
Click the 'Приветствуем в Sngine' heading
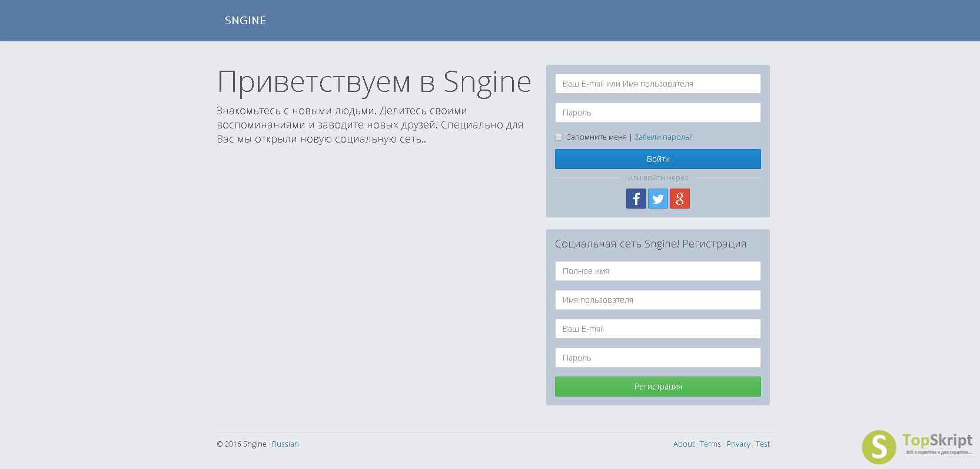(374, 82)
